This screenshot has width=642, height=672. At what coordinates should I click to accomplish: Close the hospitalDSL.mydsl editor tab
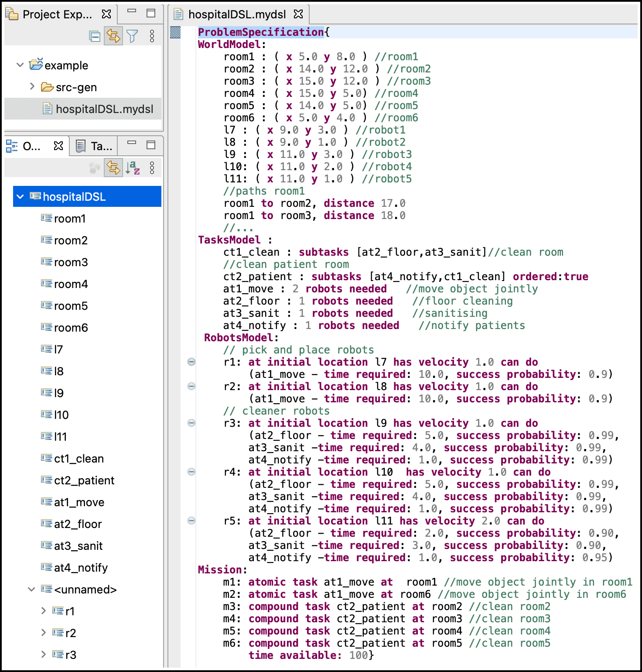point(298,14)
